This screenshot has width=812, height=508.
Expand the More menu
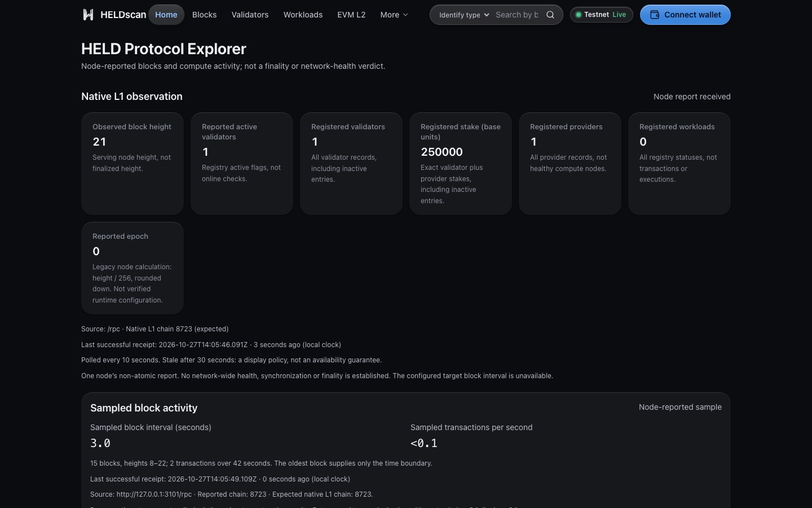point(394,15)
